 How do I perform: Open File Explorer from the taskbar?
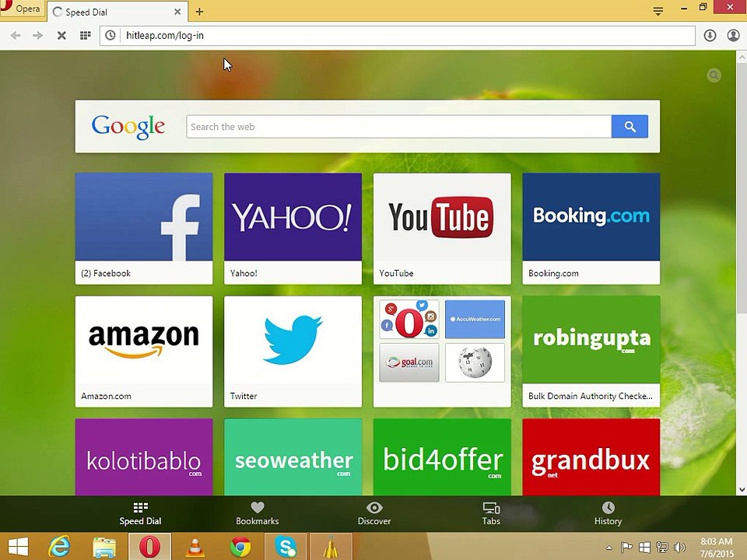(x=104, y=546)
